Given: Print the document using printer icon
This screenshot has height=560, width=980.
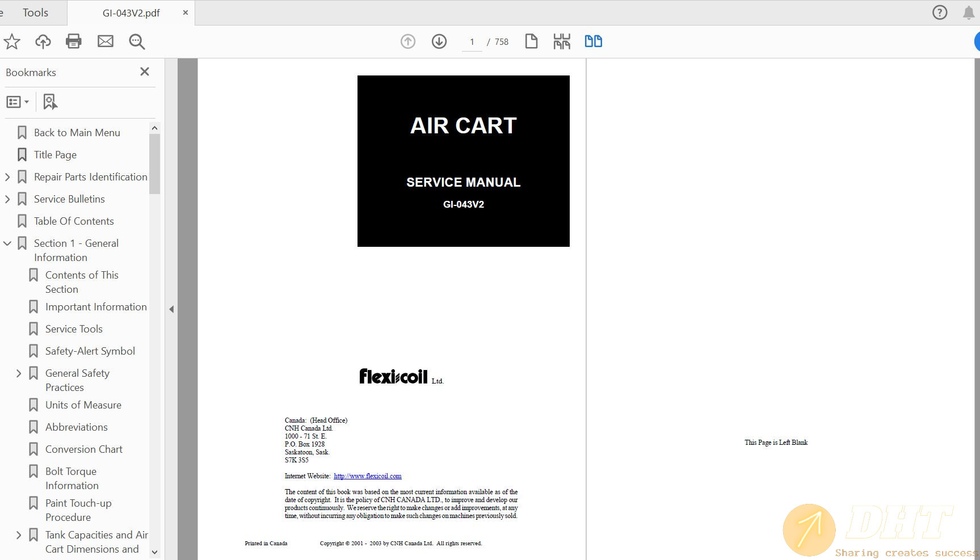Looking at the screenshot, I should [74, 41].
